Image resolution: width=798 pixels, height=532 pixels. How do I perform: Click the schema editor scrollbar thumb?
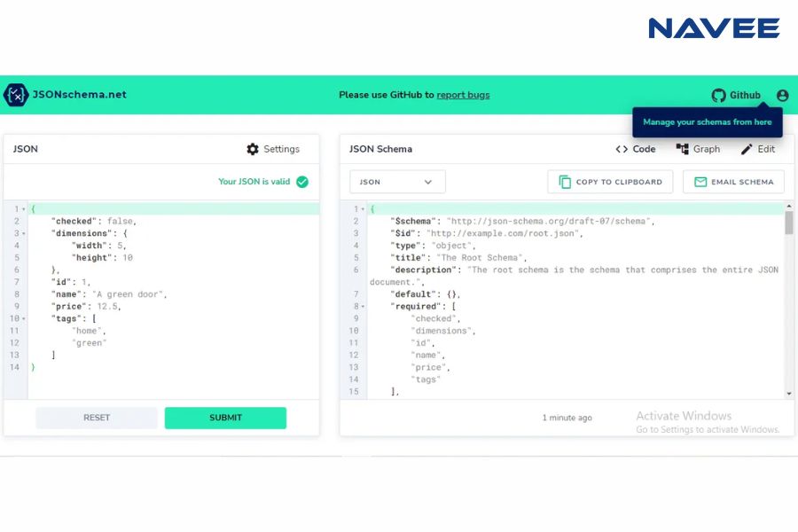[x=789, y=223]
